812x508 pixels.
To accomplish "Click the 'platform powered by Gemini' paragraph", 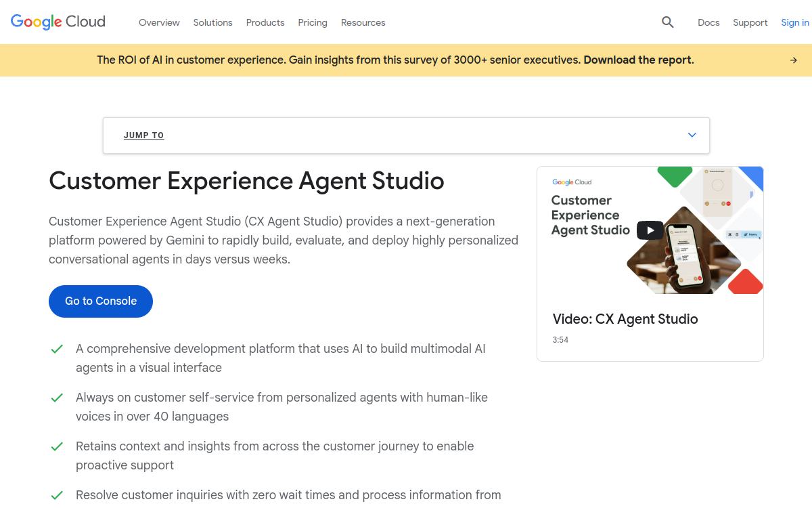I will coord(284,240).
